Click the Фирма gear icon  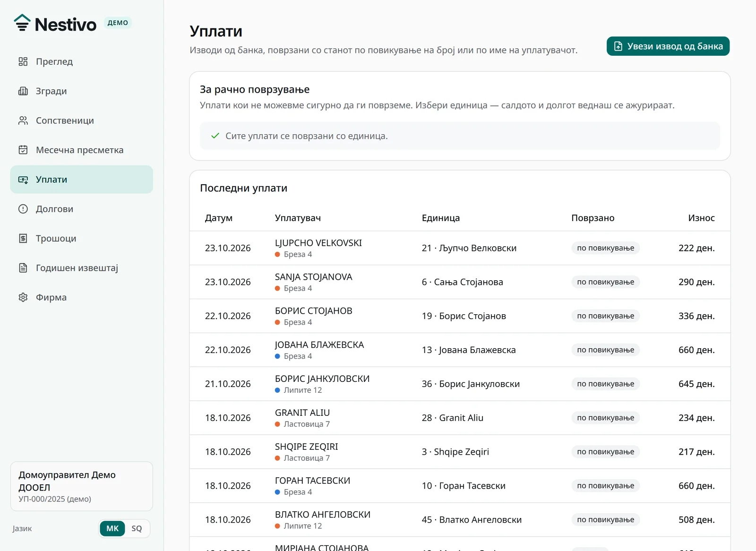tap(23, 297)
